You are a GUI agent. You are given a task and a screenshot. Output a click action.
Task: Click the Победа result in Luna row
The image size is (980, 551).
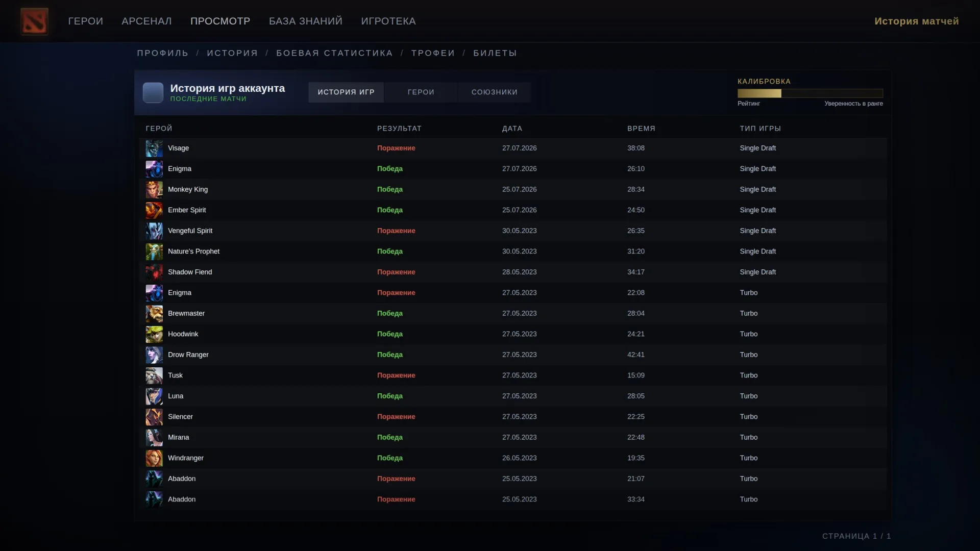(390, 396)
